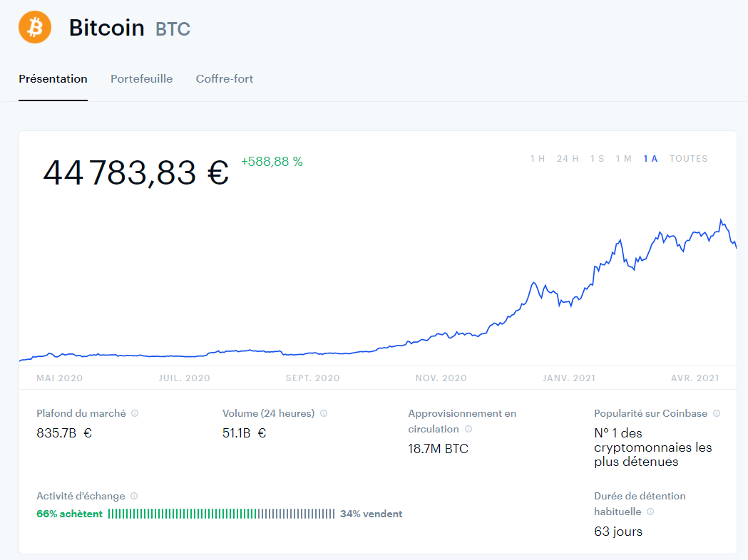Select the 1 H chart range
The image size is (748, 560).
click(538, 159)
